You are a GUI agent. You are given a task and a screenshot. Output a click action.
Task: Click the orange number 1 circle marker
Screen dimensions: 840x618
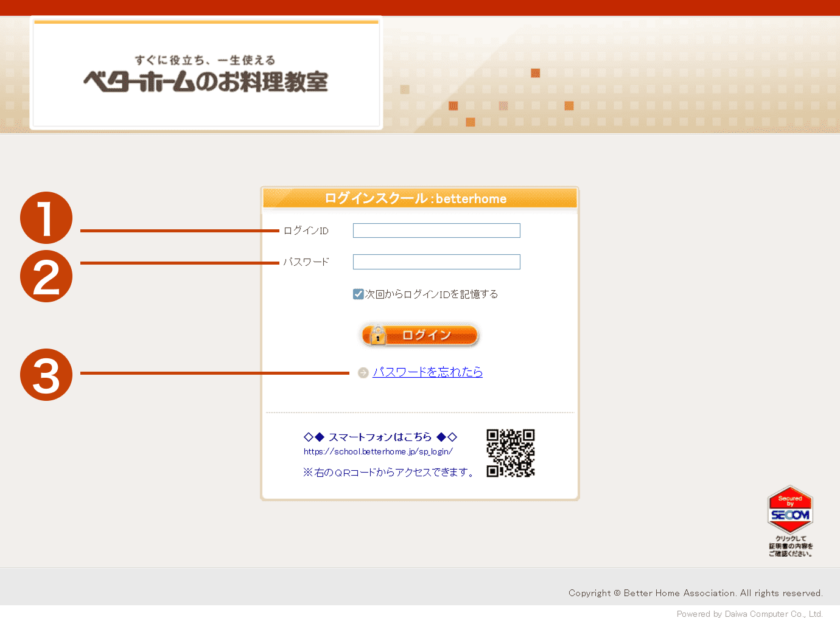coord(46,218)
